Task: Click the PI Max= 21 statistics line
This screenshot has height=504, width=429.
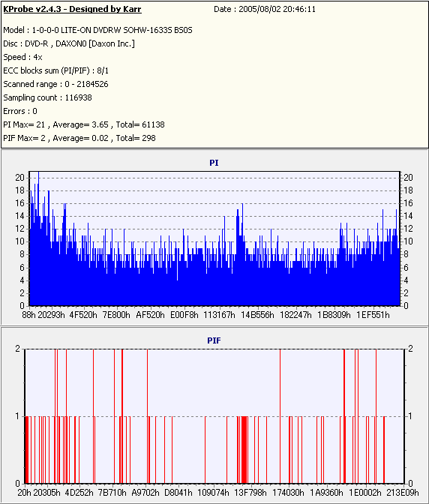Action: coord(84,124)
